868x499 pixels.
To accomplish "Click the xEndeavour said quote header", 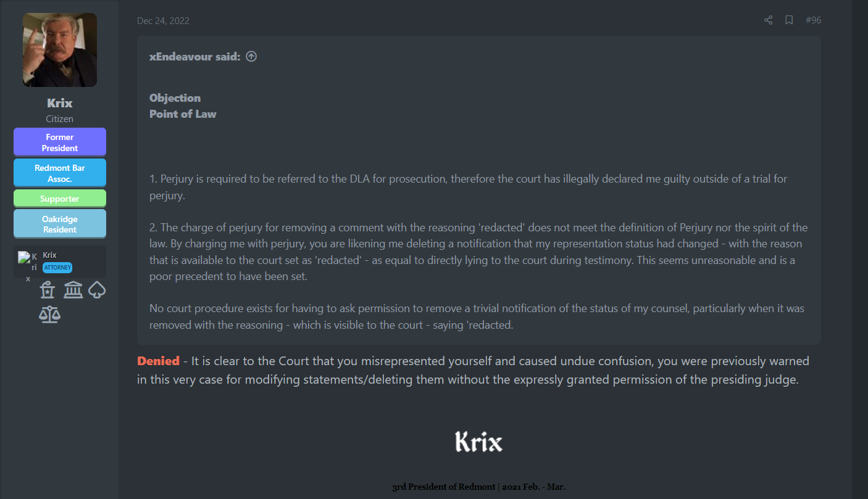I will tap(195, 56).
